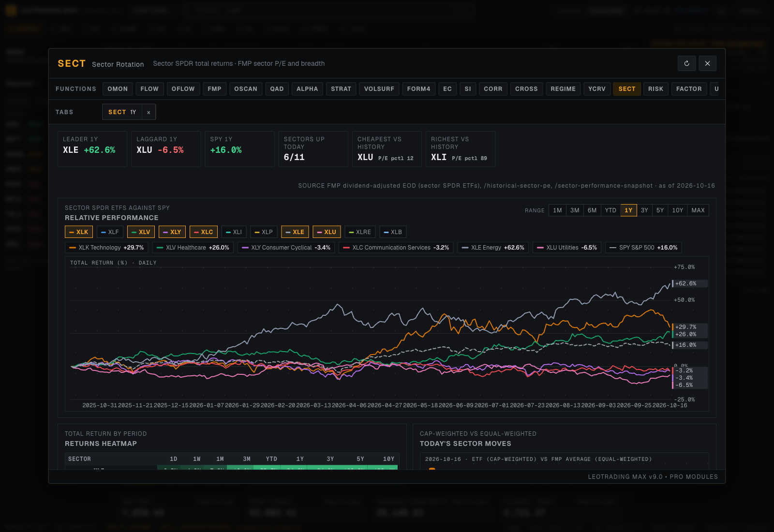Open the RISK function
The image size is (774, 532).
pyautogui.click(x=655, y=89)
